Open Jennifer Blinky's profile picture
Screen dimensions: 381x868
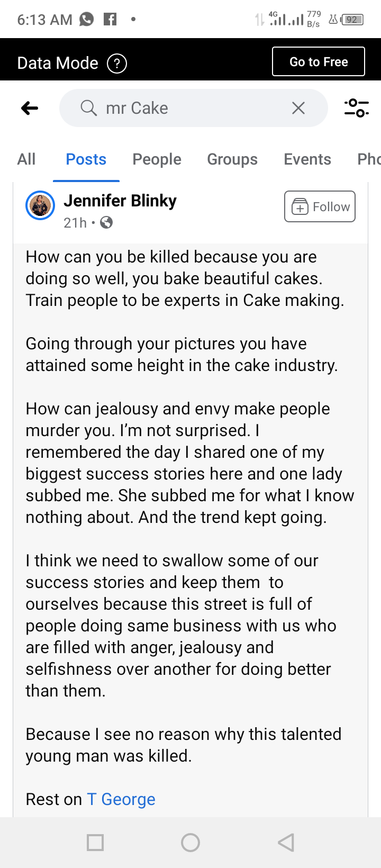(x=40, y=205)
